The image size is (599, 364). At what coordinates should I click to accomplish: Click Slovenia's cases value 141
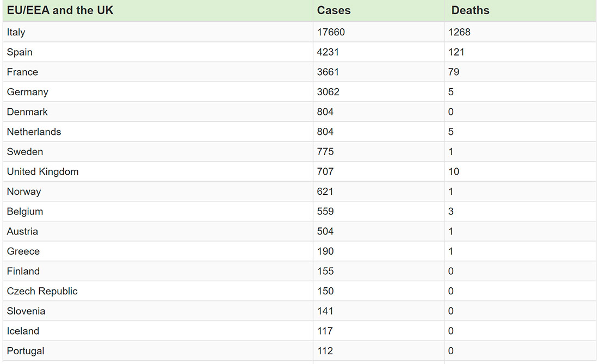324,311
